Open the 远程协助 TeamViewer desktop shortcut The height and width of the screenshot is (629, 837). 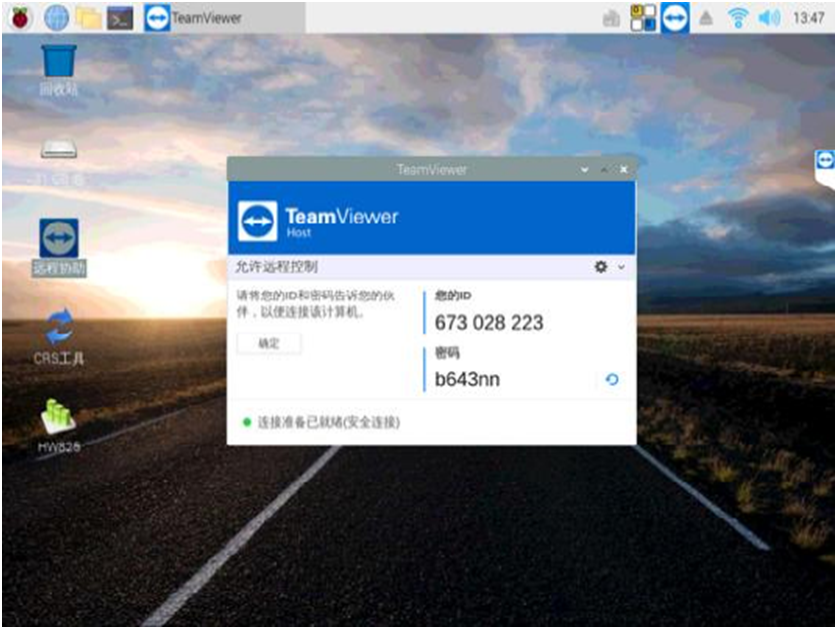59,242
